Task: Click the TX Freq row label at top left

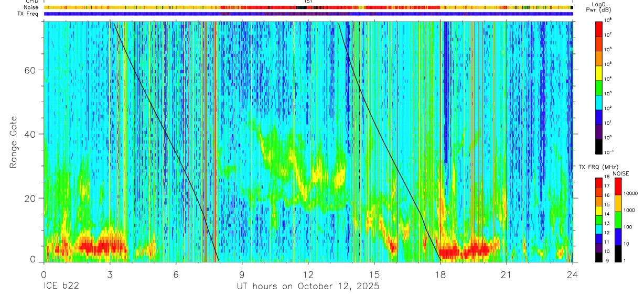Action: (28, 14)
